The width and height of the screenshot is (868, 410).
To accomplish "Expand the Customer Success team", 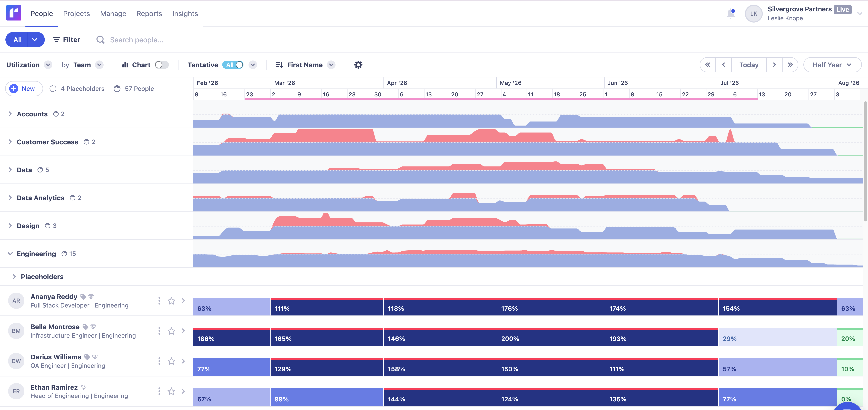I will click(x=10, y=142).
